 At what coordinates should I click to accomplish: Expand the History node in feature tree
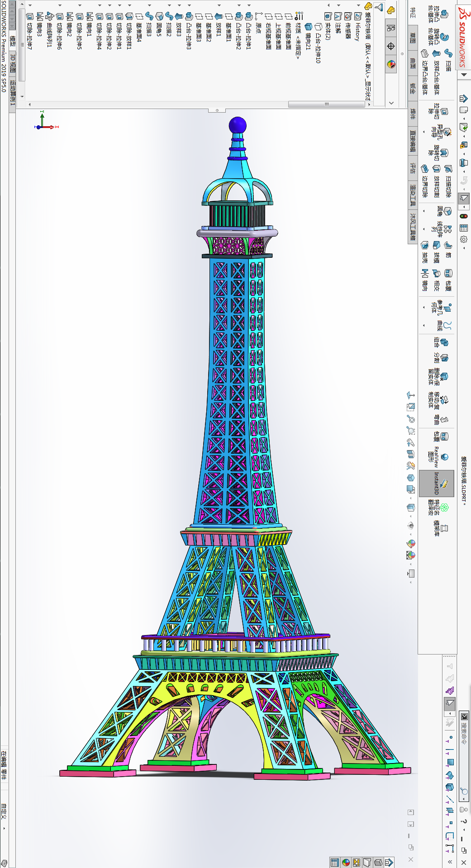pyautogui.click(x=358, y=5)
